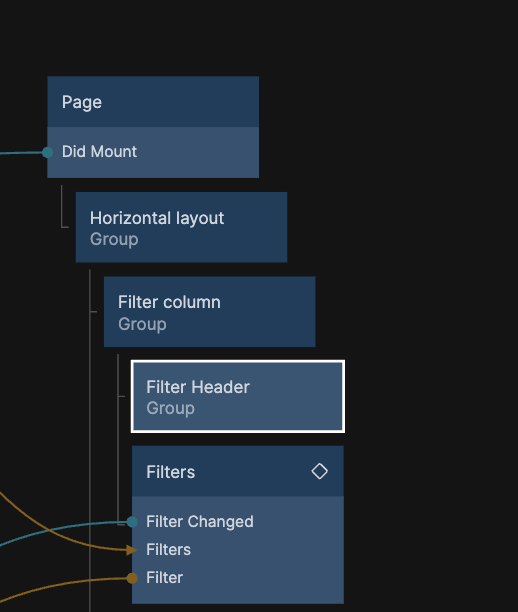Select the teal wire entering Did Mount
The height and width of the screenshot is (612, 518).
[x=20, y=153]
